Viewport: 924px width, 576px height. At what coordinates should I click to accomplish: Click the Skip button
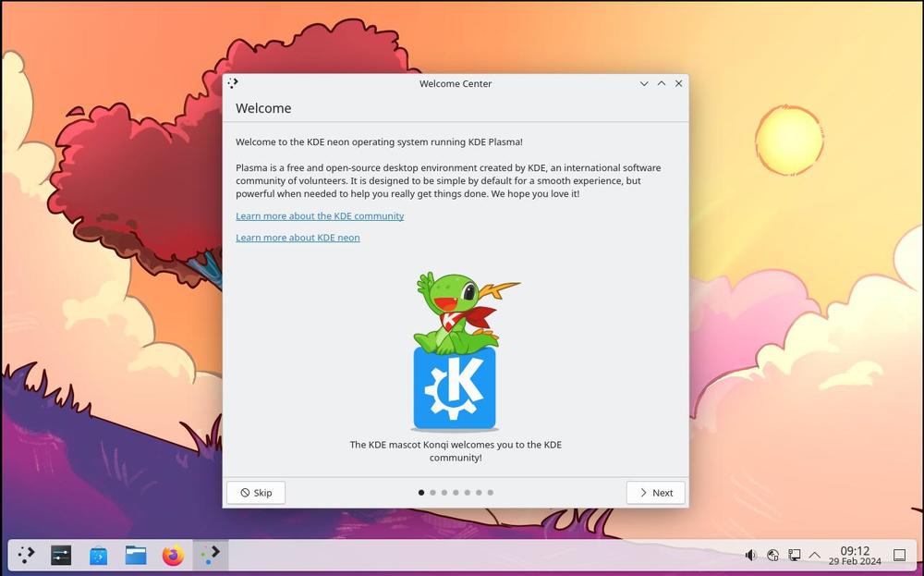click(256, 493)
